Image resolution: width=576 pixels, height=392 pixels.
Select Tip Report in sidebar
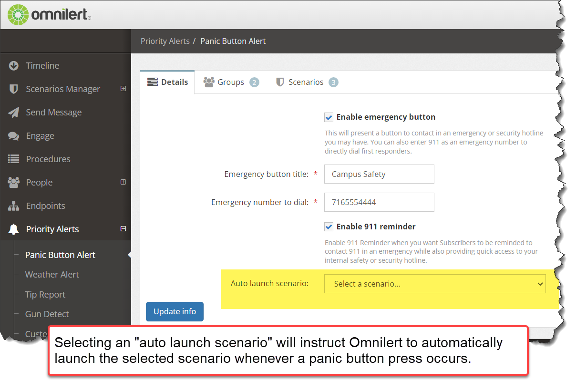pyautogui.click(x=45, y=295)
